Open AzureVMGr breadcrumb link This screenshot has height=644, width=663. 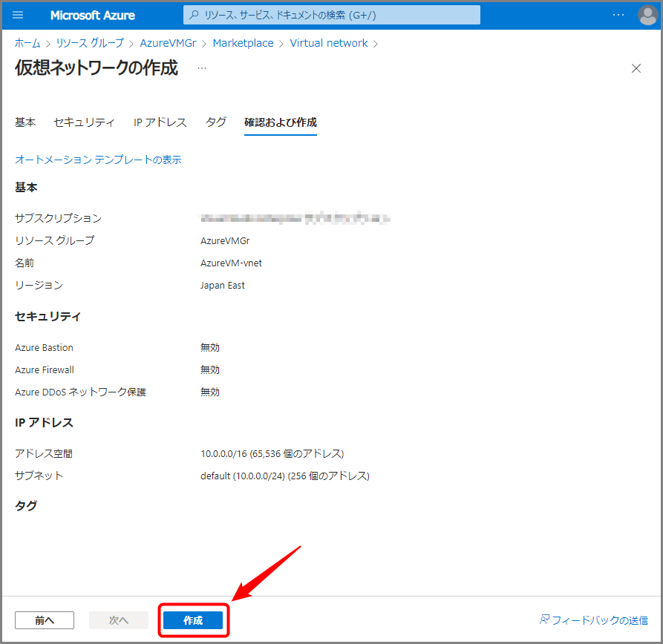tap(168, 43)
